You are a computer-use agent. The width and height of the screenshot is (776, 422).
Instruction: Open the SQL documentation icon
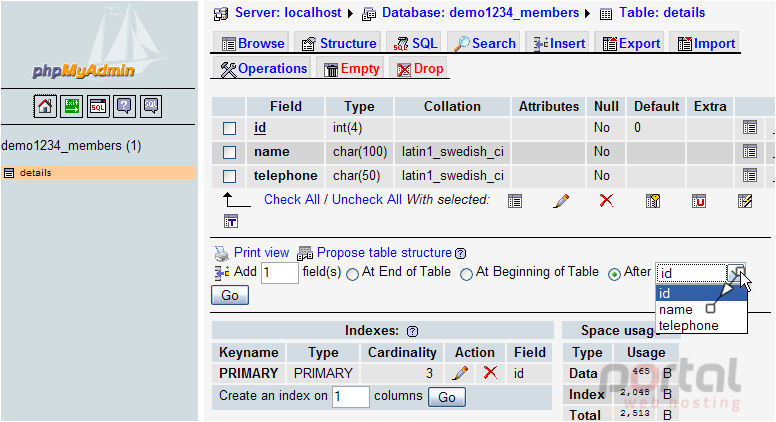150,106
